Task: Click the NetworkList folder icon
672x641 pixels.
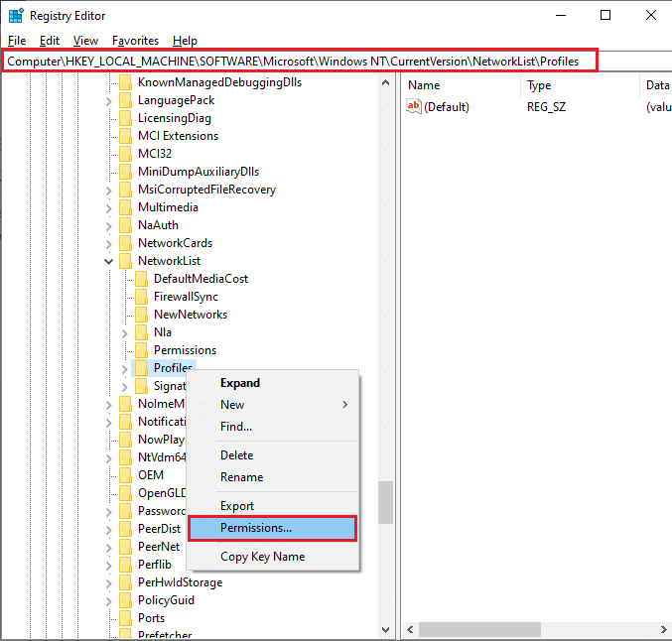Action: coord(126,261)
